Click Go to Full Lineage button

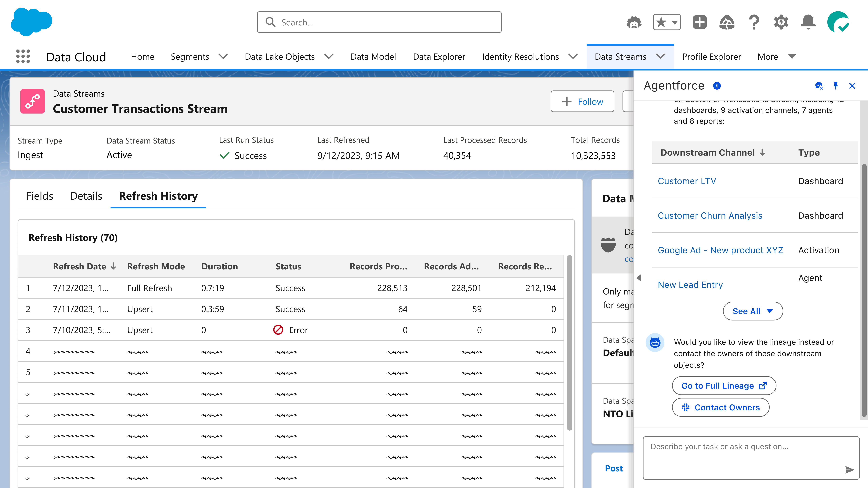click(x=724, y=386)
